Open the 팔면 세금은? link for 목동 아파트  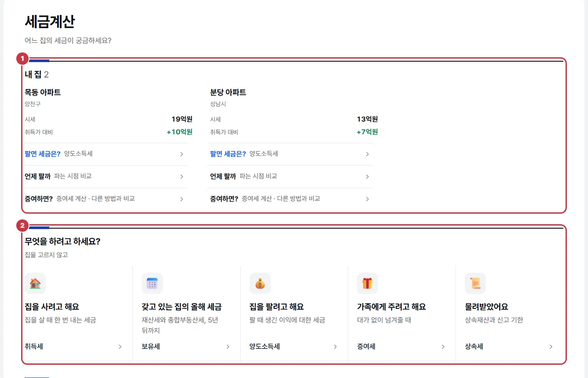43,154
